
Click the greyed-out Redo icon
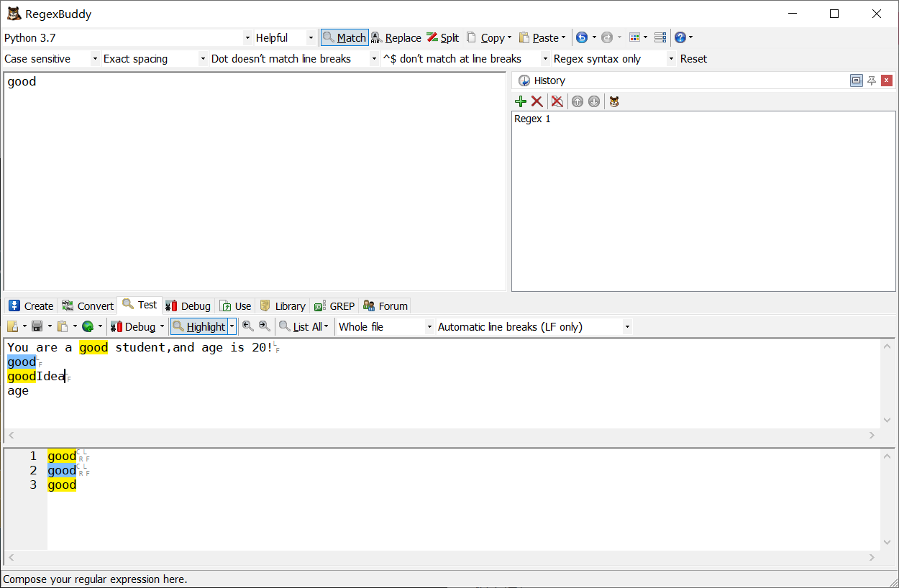point(607,37)
